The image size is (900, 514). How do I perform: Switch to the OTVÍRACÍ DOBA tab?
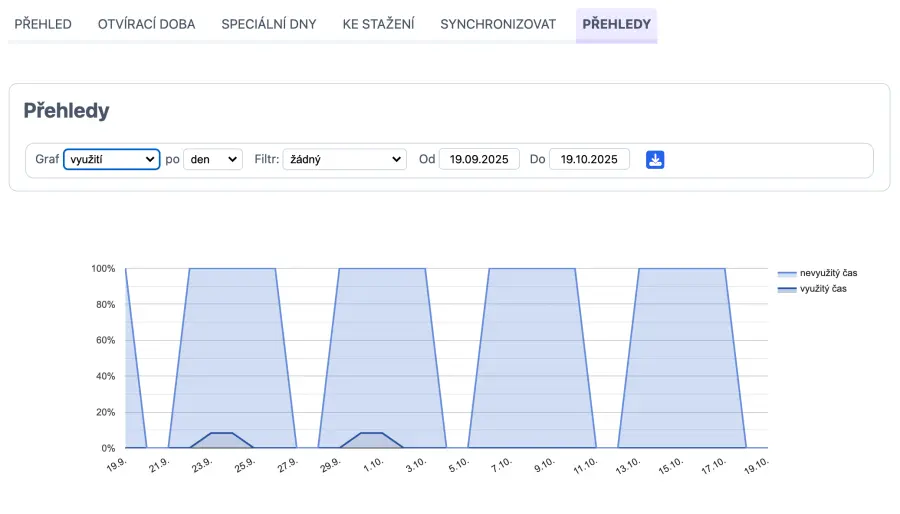click(146, 24)
